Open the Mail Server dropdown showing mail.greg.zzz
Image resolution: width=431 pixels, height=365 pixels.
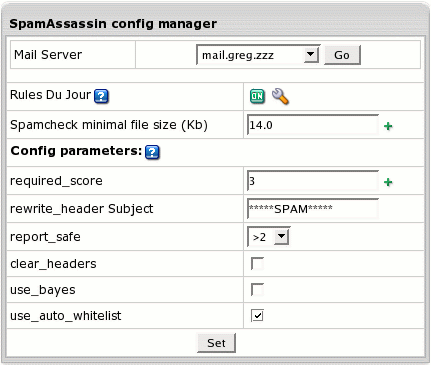[258, 55]
